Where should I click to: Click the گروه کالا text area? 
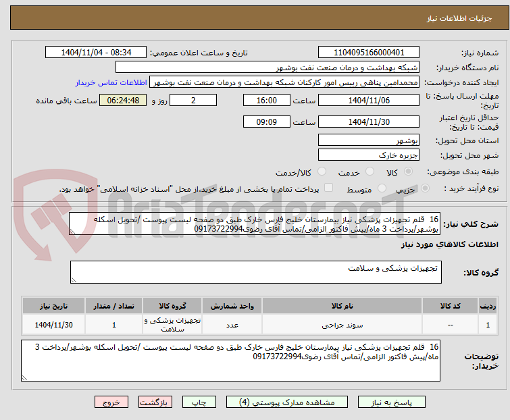pyautogui.click(x=255, y=272)
